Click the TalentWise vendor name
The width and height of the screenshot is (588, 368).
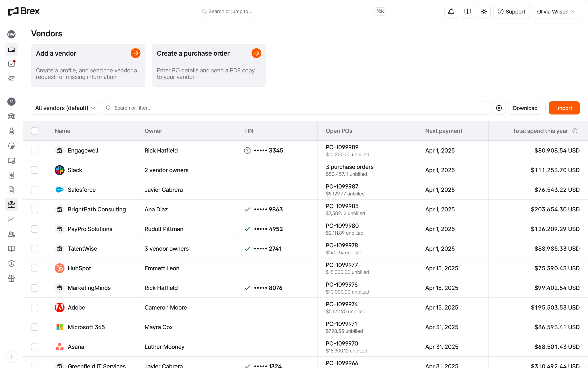click(x=82, y=248)
